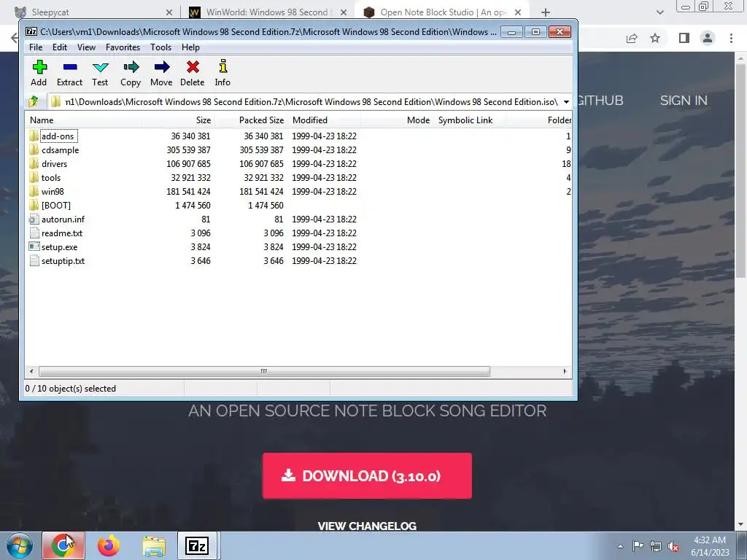This screenshot has width=747, height=560.
Task: Select the autorun.inf file icon
Action: point(34,219)
